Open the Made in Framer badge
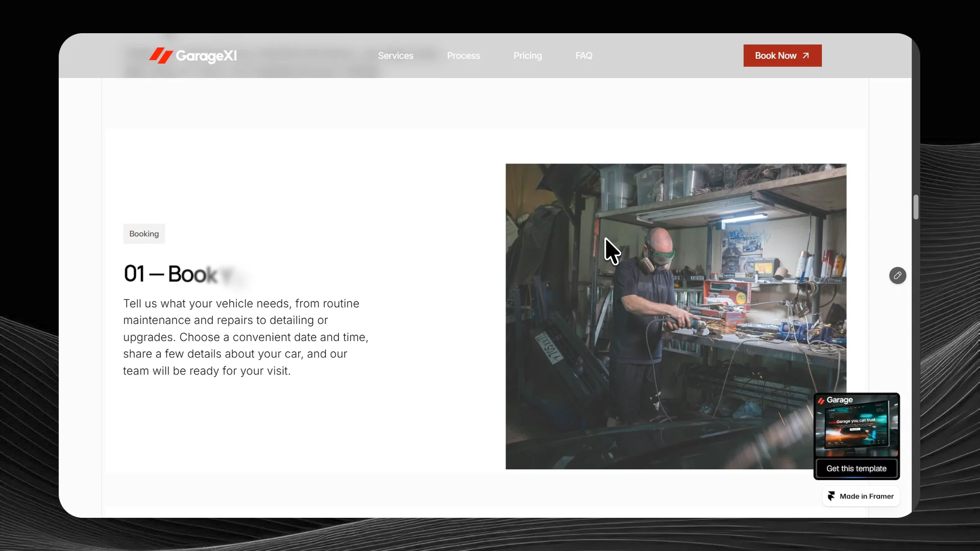This screenshot has width=980, height=551. pyautogui.click(x=861, y=496)
